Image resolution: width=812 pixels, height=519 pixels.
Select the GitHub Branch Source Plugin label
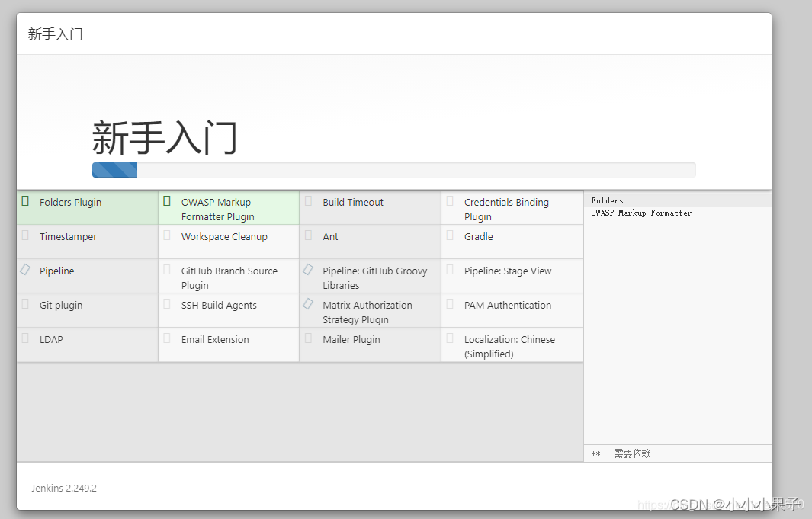[229, 278]
